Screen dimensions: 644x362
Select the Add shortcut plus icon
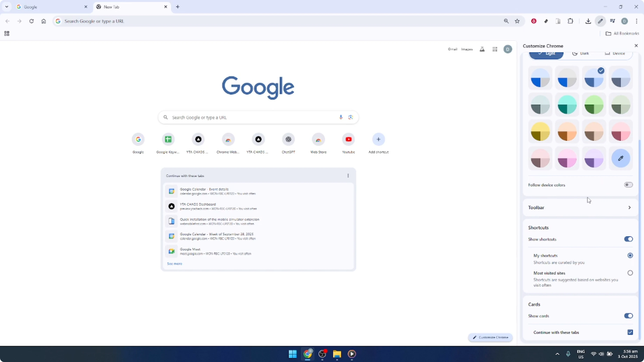(x=378, y=139)
